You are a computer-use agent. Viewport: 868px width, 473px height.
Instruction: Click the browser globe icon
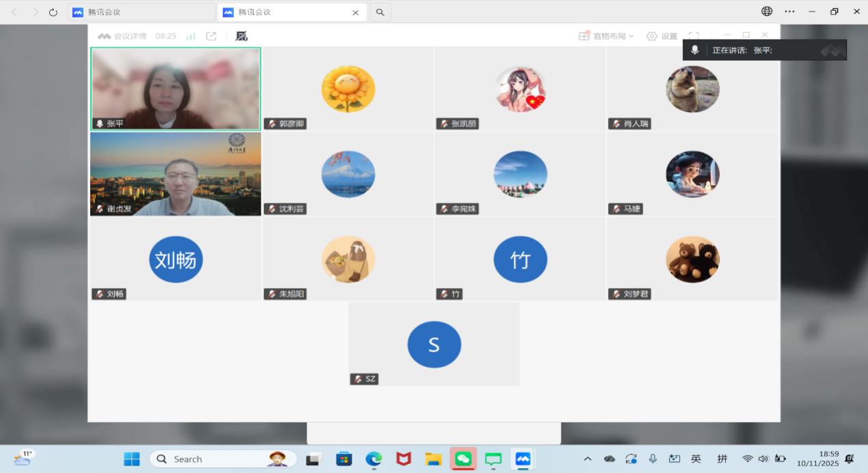767,12
